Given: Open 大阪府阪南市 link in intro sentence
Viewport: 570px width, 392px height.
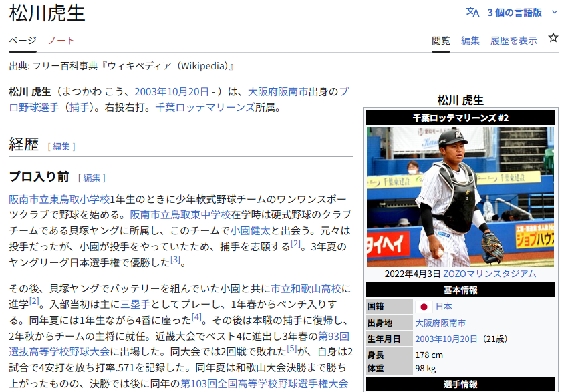Looking at the screenshot, I should coord(278,91).
